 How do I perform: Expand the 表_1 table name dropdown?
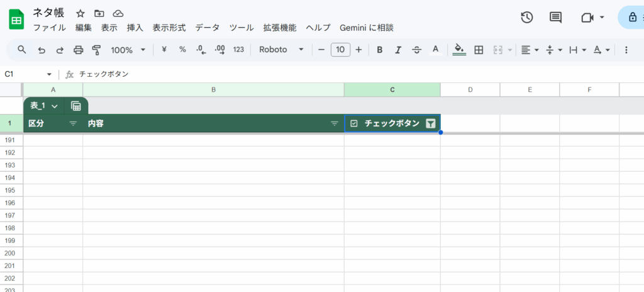click(x=55, y=106)
